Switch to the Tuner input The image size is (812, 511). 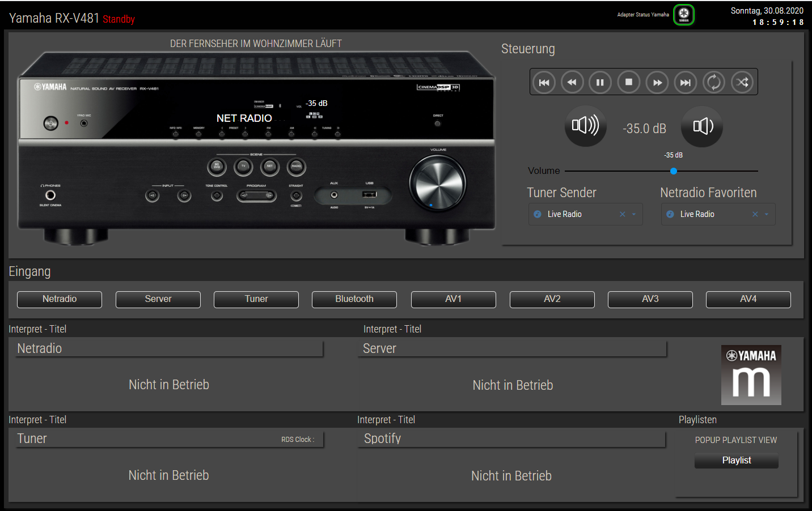[x=256, y=299]
